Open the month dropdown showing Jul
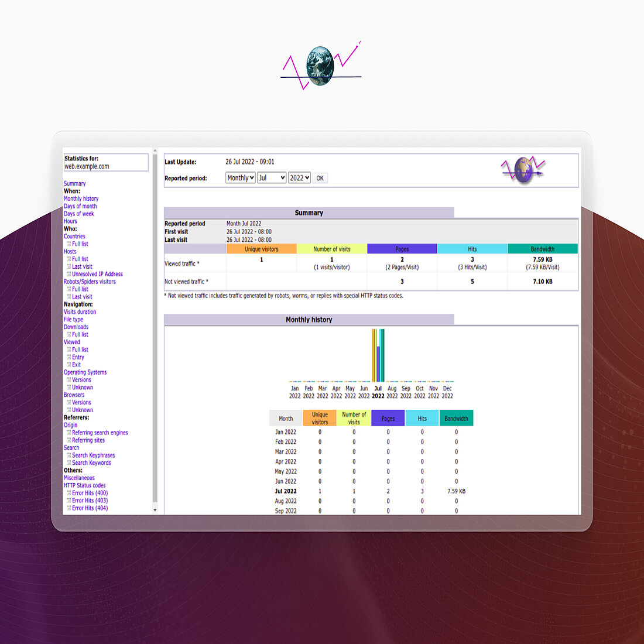This screenshot has height=644, width=644. [271, 178]
